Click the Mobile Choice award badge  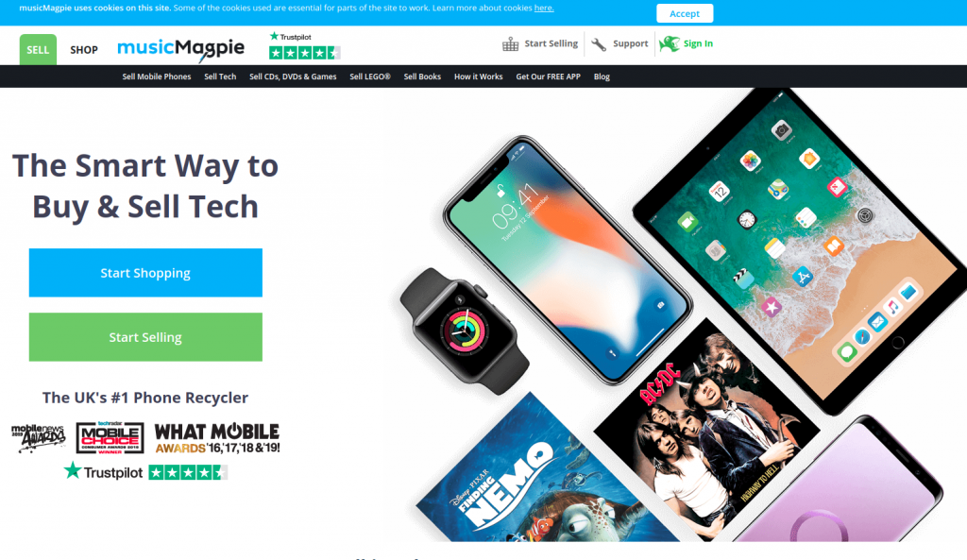coord(110,437)
